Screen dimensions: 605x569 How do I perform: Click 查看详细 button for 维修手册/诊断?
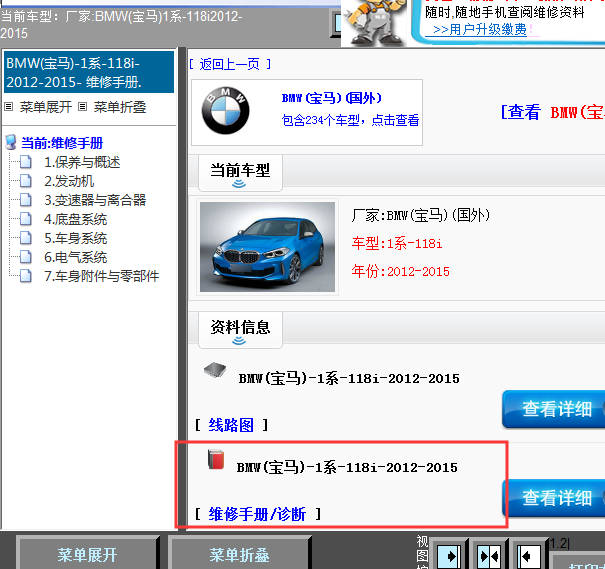click(x=554, y=498)
